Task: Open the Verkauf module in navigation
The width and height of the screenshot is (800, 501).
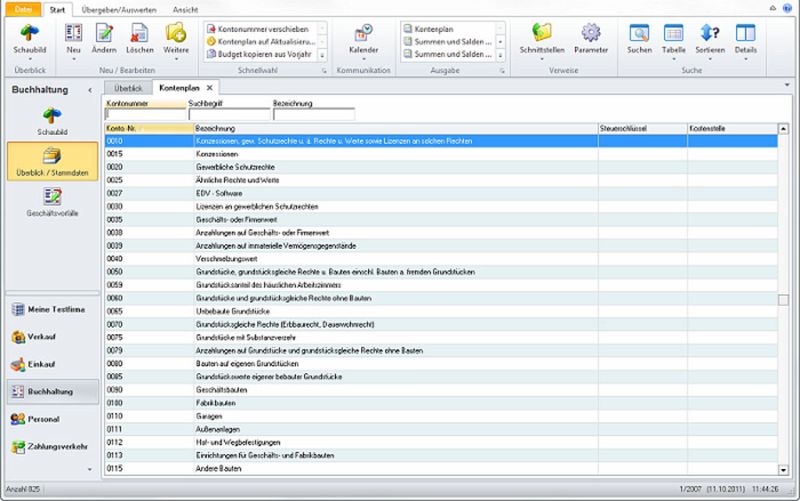Action: point(42,337)
